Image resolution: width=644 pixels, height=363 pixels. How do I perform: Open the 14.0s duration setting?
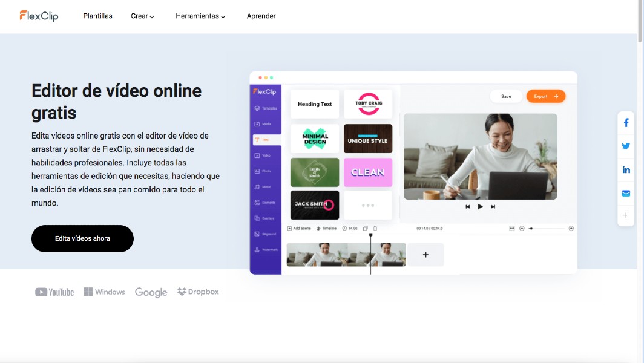pos(350,228)
